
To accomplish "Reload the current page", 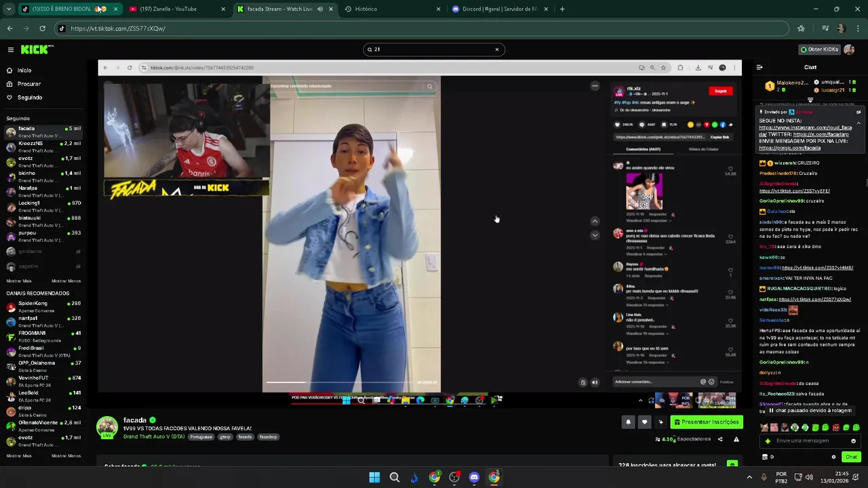I will (x=42, y=28).
